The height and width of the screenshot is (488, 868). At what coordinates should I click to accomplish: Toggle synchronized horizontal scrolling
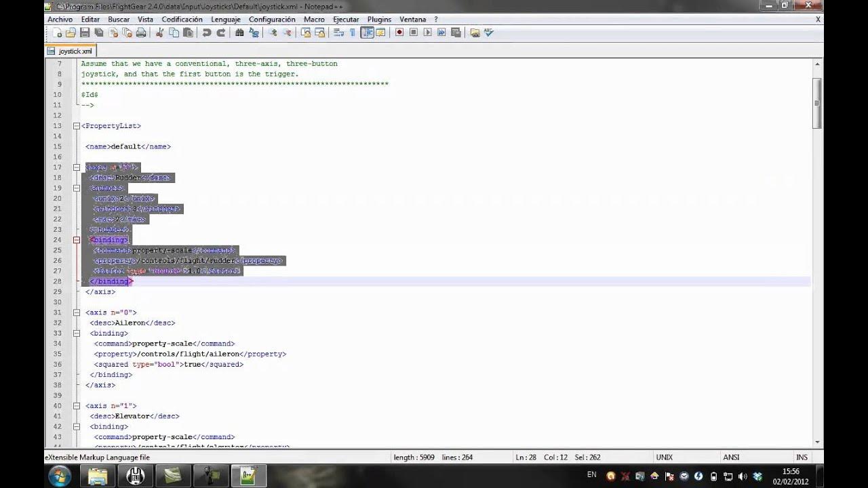(320, 33)
